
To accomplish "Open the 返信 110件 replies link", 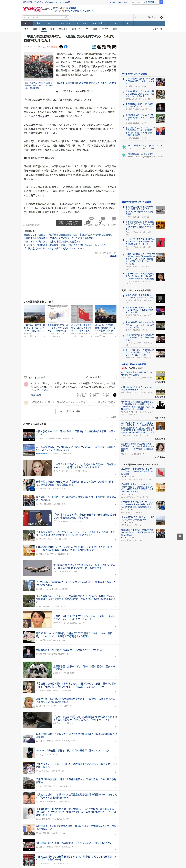I will point(36,395).
